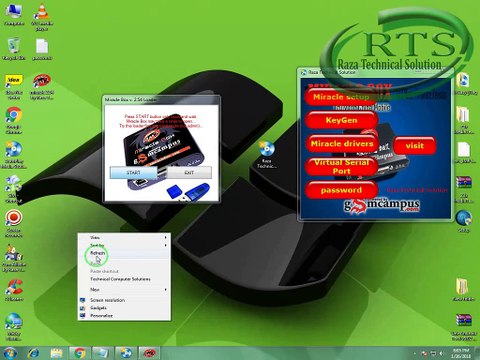480x360 pixels.
Task: Open the volume tray icon
Action: pos(442,353)
